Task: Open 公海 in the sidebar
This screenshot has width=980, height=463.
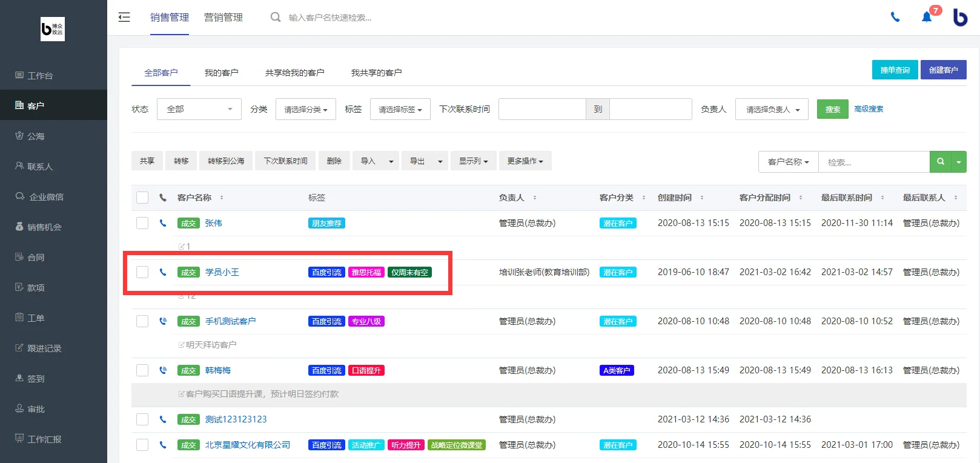Action: (53, 136)
